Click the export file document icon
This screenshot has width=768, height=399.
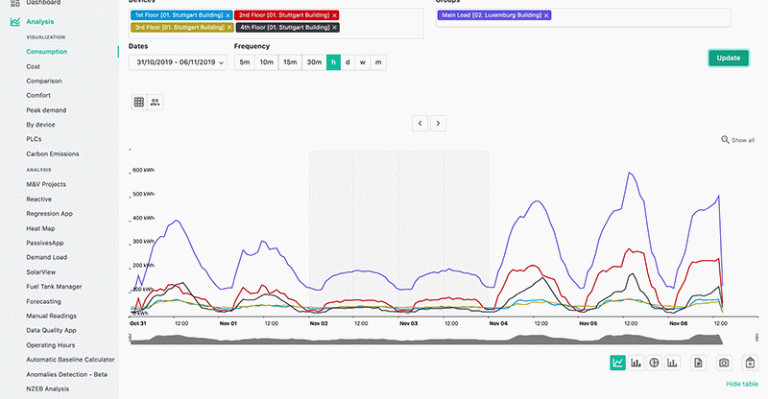(698, 363)
